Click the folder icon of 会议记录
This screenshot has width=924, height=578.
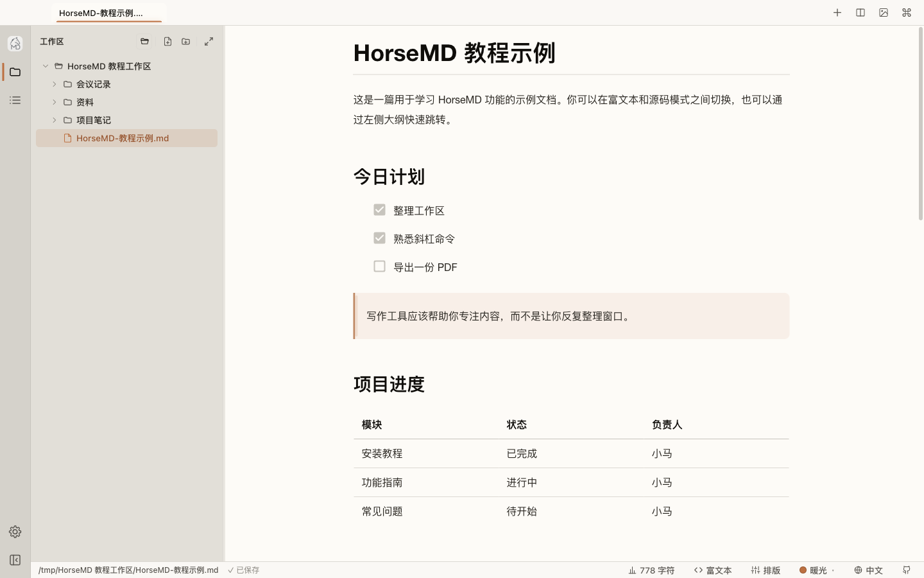click(x=67, y=84)
